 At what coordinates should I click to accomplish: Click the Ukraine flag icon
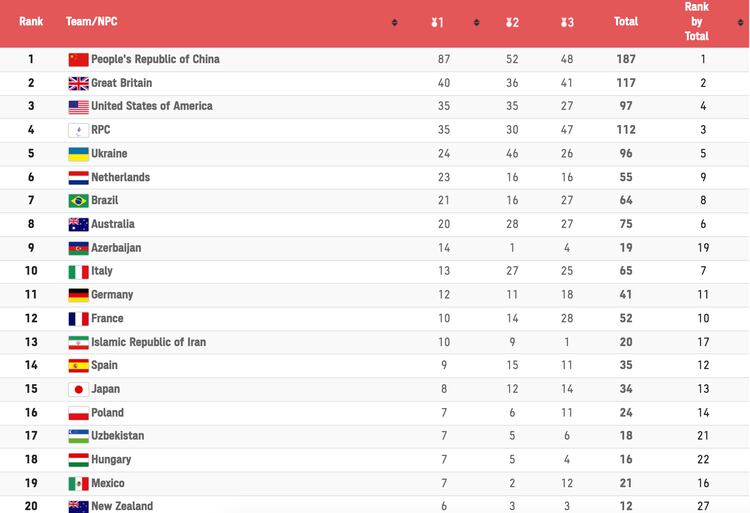[x=78, y=154]
